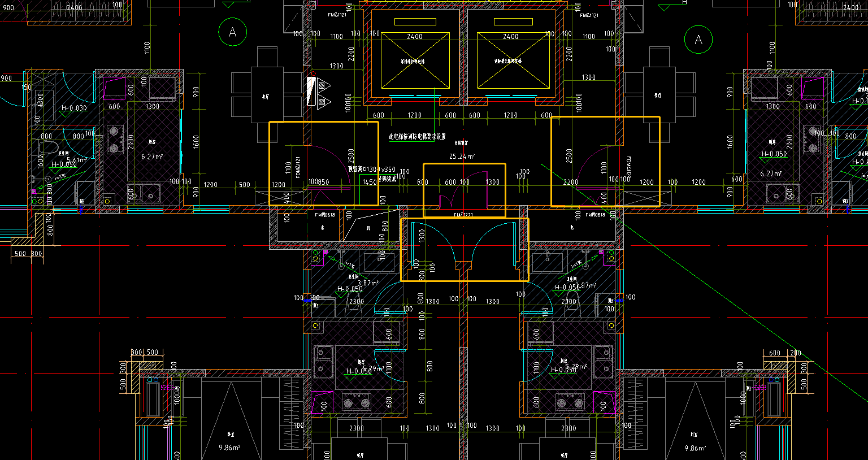This screenshot has width=868, height=460.
Task: Click the 600 200 dimension pair at right
Action: 785,353
